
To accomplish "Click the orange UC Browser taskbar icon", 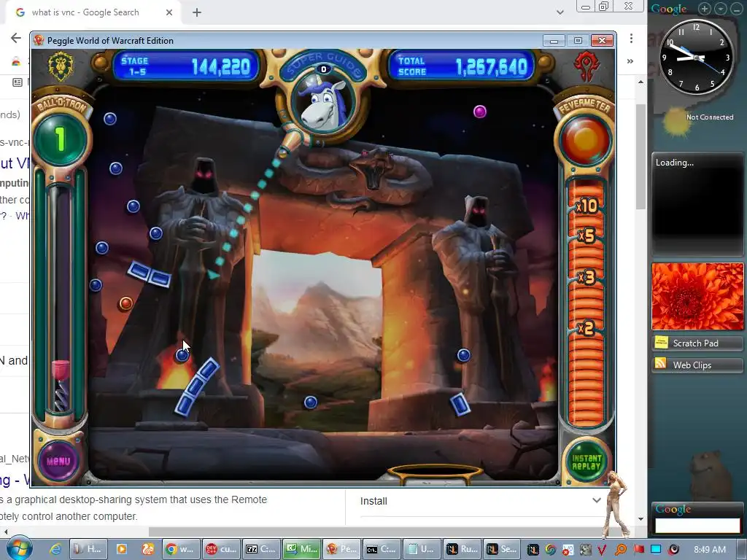I will click(x=147, y=549).
